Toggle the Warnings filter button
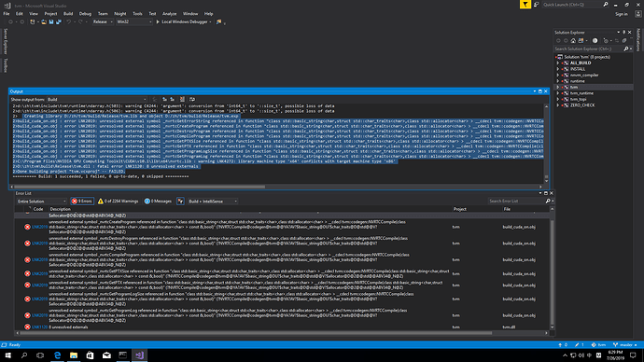644x362 pixels. [x=118, y=202]
